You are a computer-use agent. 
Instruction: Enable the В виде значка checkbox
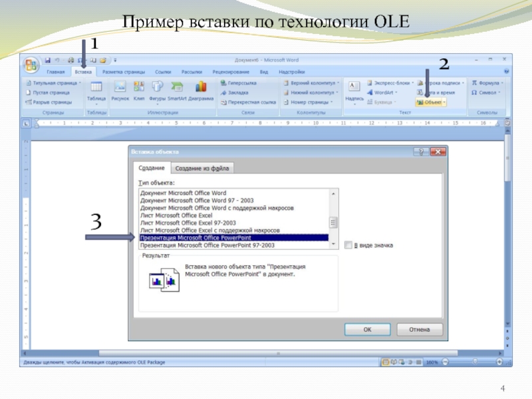pyautogui.click(x=348, y=245)
